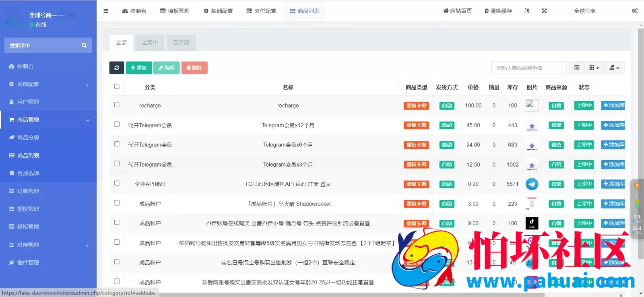
Task: Click the 价格 column header
Action: point(473,87)
